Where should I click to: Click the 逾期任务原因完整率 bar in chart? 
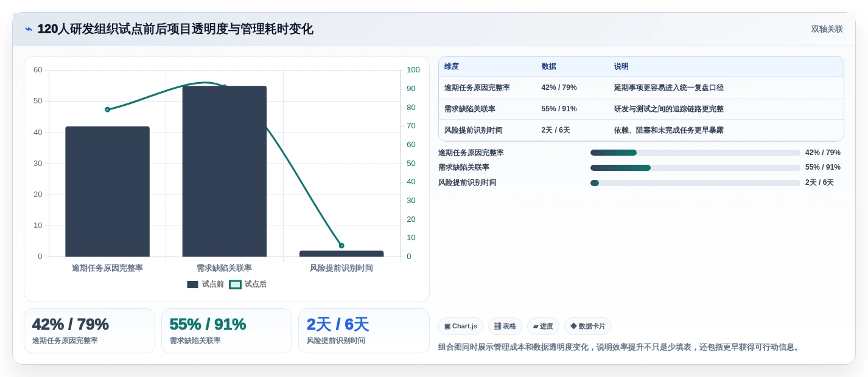tap(107, 192)
